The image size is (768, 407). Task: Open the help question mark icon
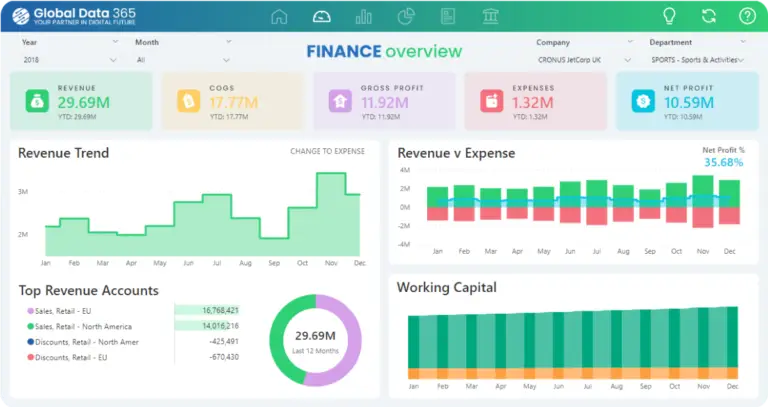(x=747, y=16)
